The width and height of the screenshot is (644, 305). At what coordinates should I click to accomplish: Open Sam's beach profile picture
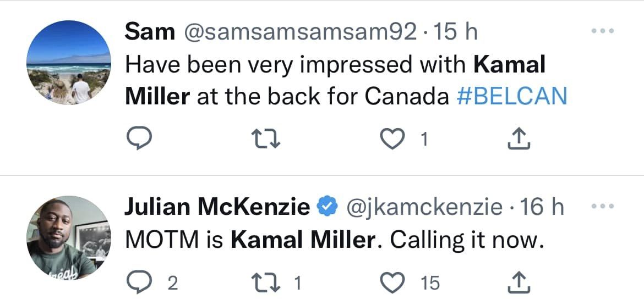tap(69, 62)
